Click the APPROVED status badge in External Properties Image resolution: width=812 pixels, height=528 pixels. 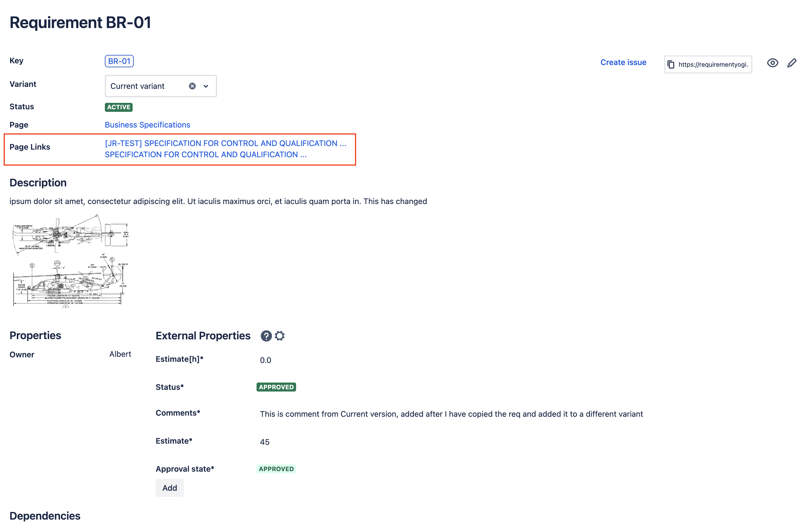point(276,387)
